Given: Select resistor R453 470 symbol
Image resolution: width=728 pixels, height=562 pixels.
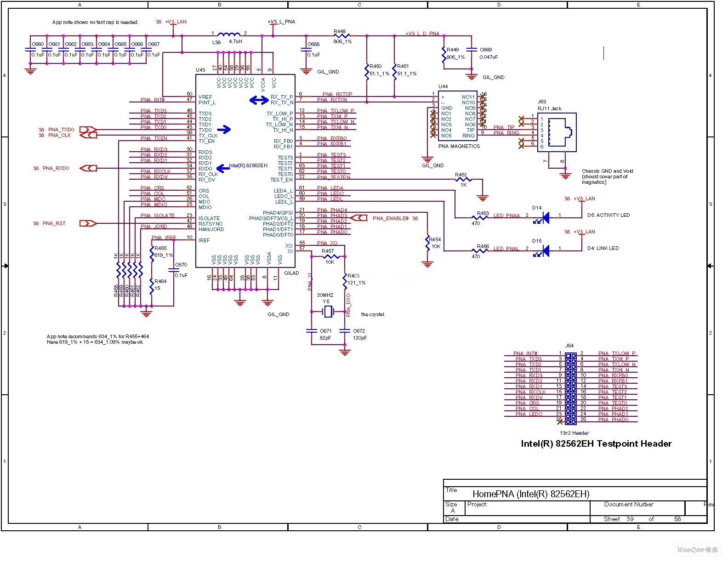Looking at the screenshot, I should [480, 217].
